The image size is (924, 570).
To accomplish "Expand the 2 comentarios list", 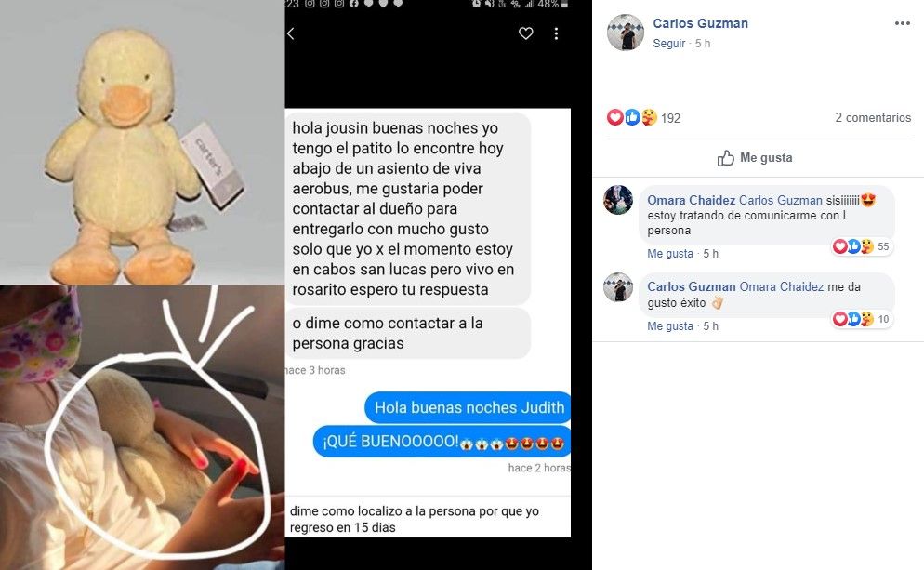I will (873, 117).
